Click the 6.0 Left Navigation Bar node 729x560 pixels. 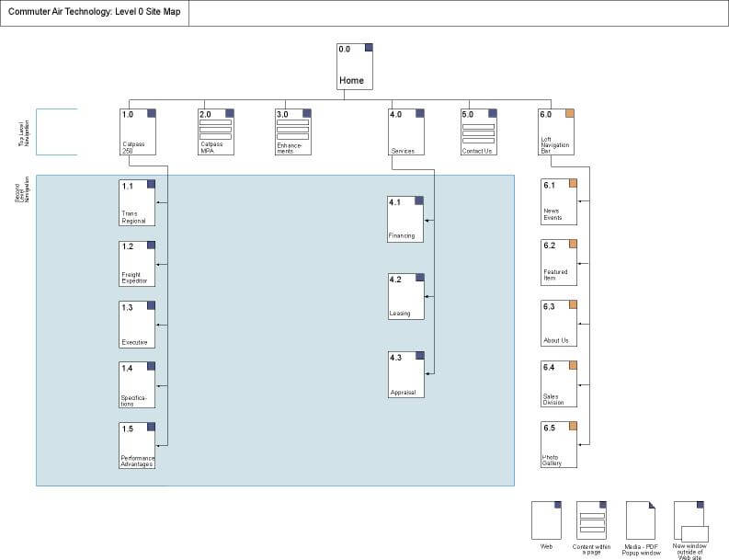pos(557,131)
